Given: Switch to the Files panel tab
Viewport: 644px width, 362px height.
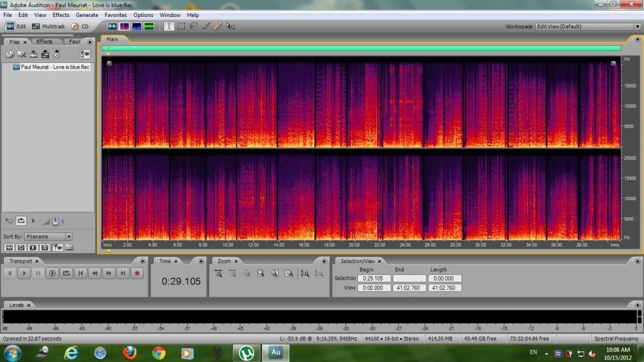Looking at the screenshot, I should tap(14, 42).
